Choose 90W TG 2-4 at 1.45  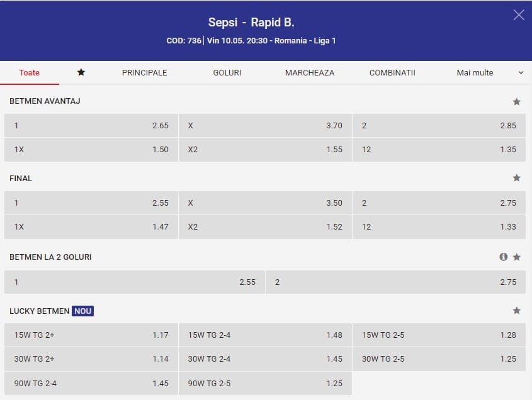coord(91,384)
